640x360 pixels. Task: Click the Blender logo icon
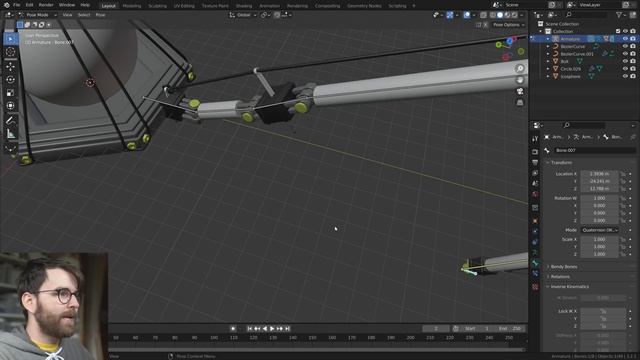click(x=6, y=5)
